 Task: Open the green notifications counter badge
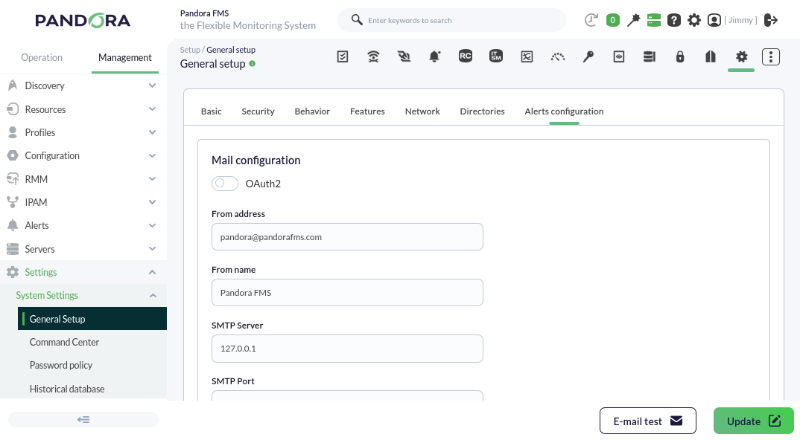pos(613,20)
